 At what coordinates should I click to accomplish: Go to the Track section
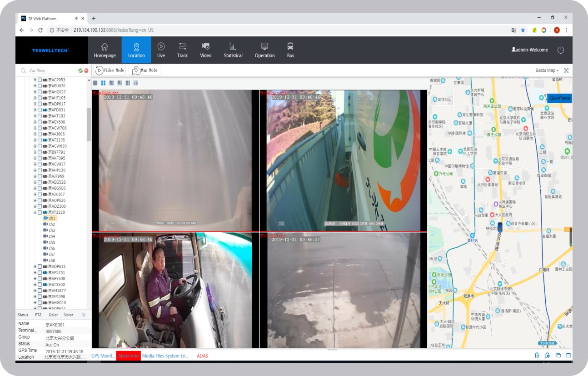182,50
